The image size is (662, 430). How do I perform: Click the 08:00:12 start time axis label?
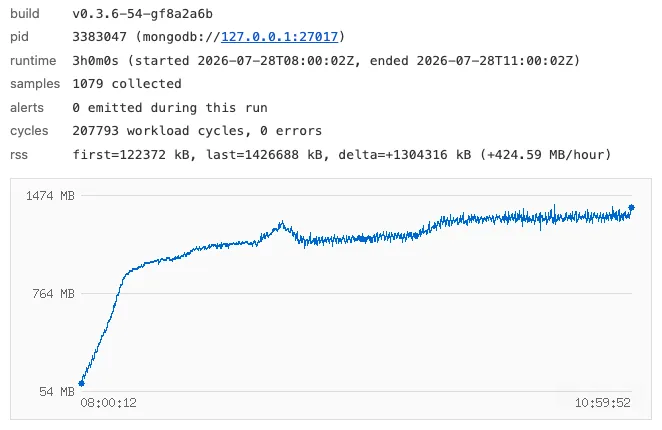[109, 403]
